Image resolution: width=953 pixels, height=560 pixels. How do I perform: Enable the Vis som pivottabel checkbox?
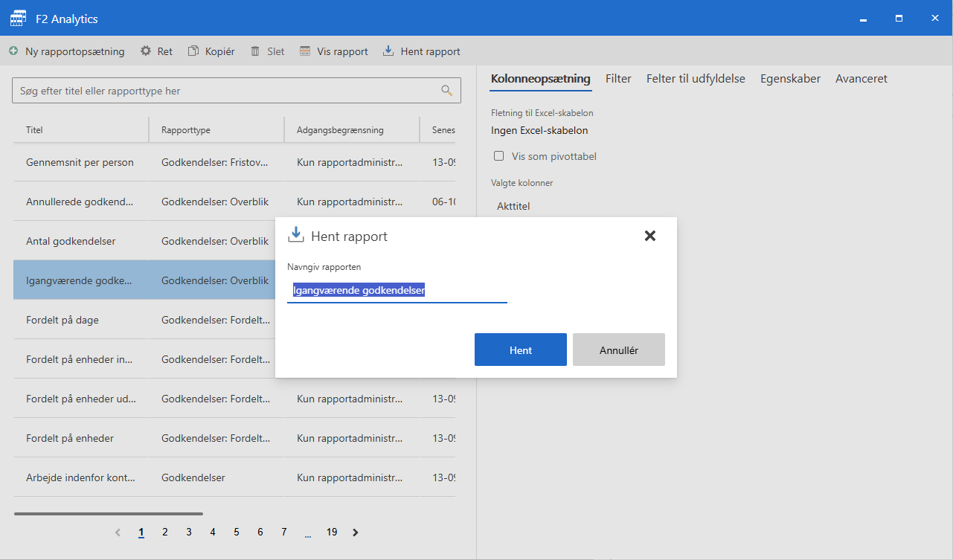pyautogui.click(x=498, y=156)
